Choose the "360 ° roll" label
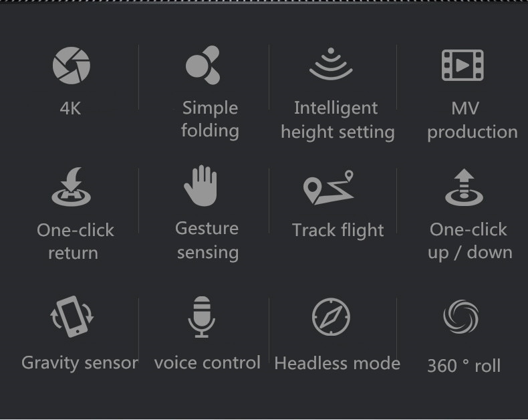The width and height of the screenshot is (528, 420). click(x=463, y=366)
